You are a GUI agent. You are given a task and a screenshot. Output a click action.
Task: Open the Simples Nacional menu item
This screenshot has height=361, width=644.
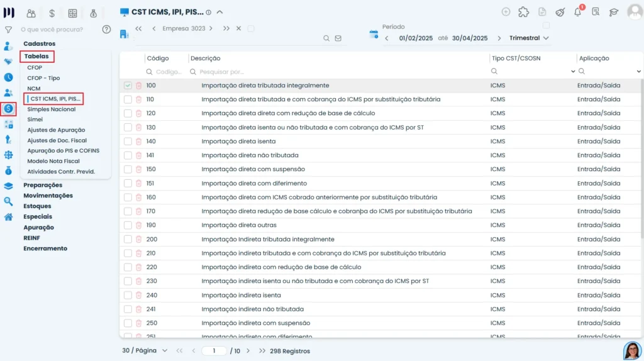52,109
